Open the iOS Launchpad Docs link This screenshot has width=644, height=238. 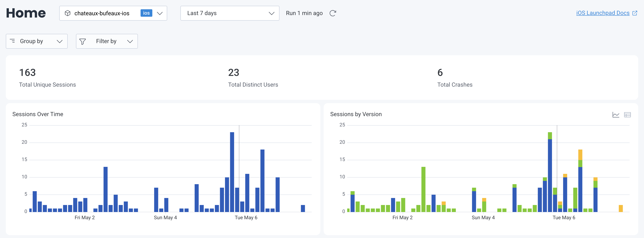coord(603,13)
